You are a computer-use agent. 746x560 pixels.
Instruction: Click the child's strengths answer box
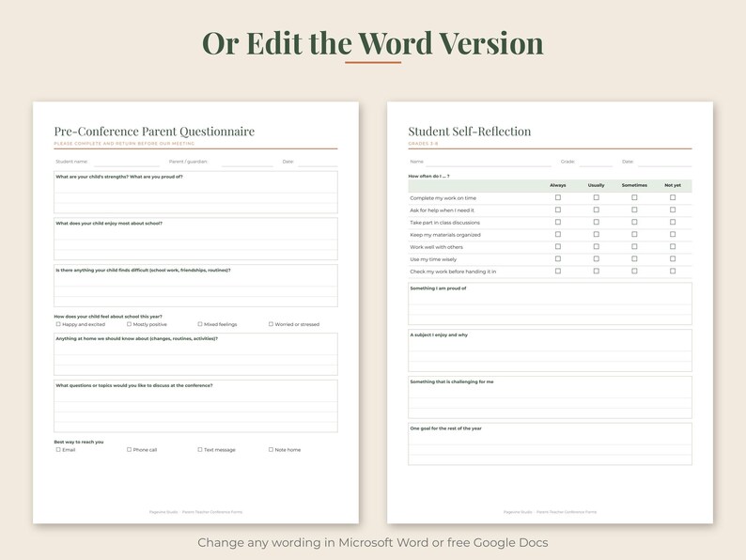point(195,193)
